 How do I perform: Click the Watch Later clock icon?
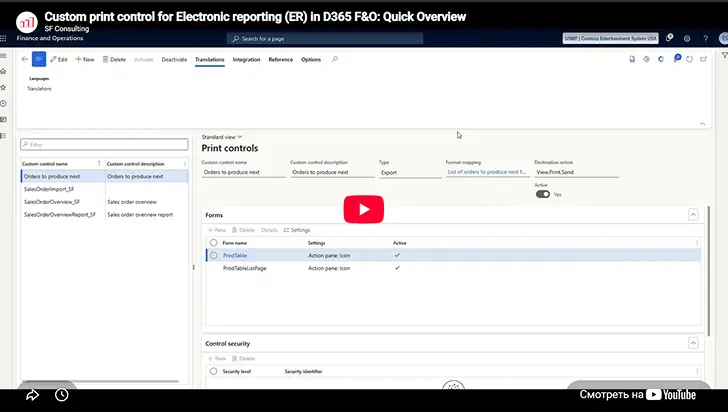pyautogui.click(x=62, y=395)
